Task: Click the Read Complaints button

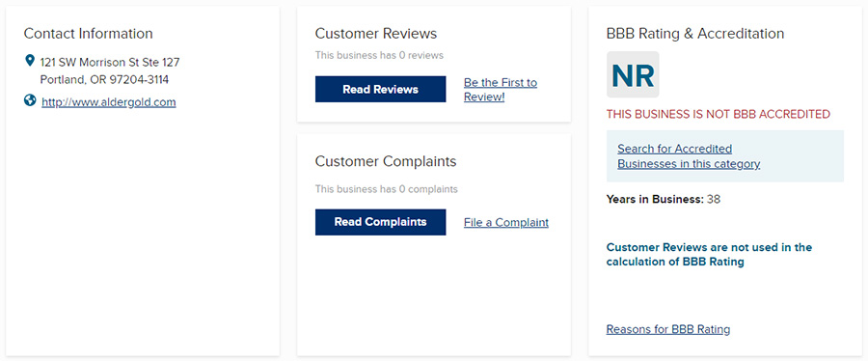Action: (380, 222)
